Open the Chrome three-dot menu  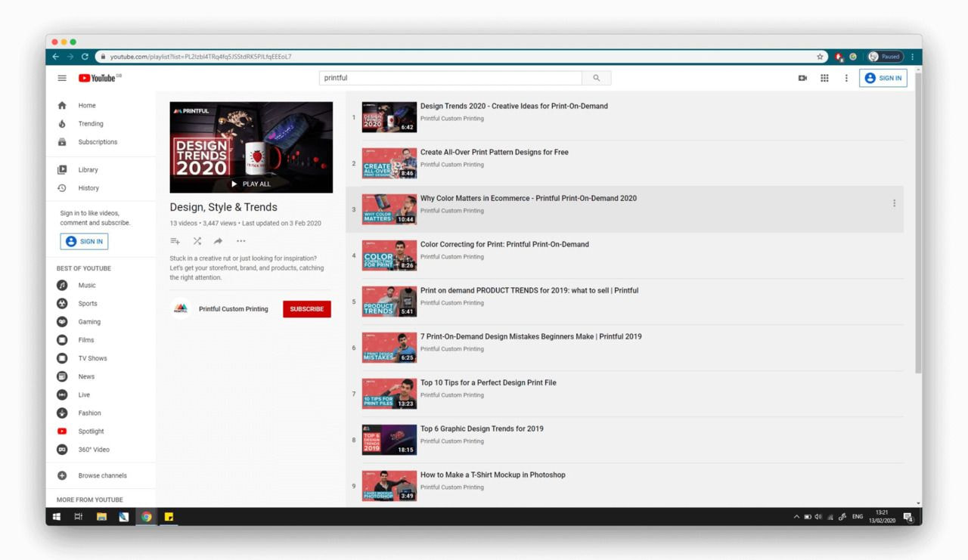point(913,57)
